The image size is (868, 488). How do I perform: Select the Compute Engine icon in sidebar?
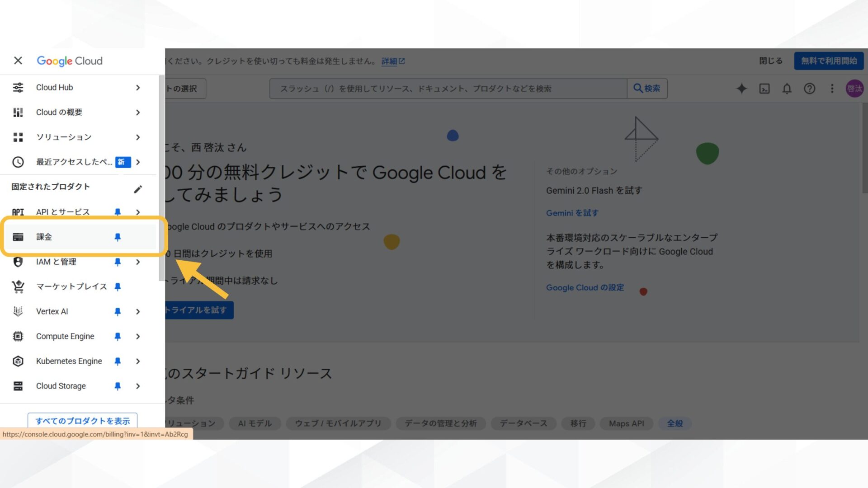[18, 336]
